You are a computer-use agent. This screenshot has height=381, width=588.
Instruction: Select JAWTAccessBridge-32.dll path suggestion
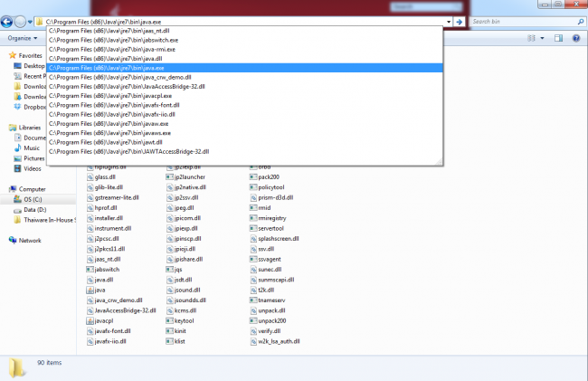pos(244,152)
